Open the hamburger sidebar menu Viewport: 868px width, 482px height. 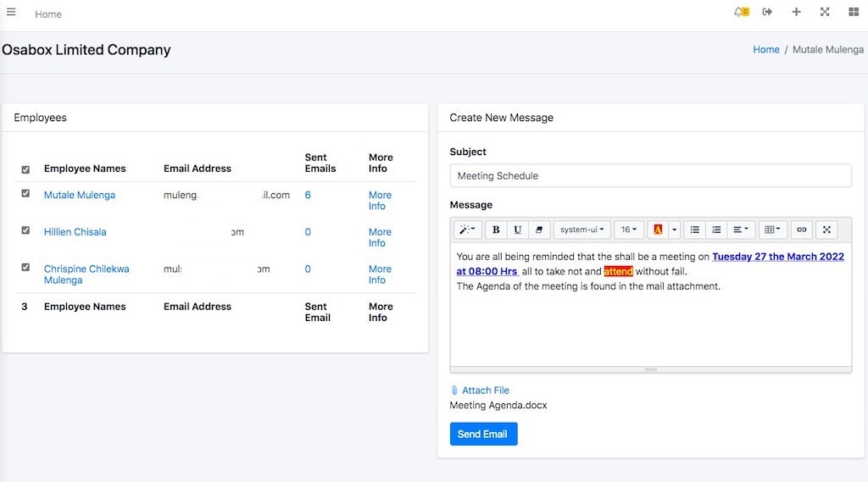(11, 12)
